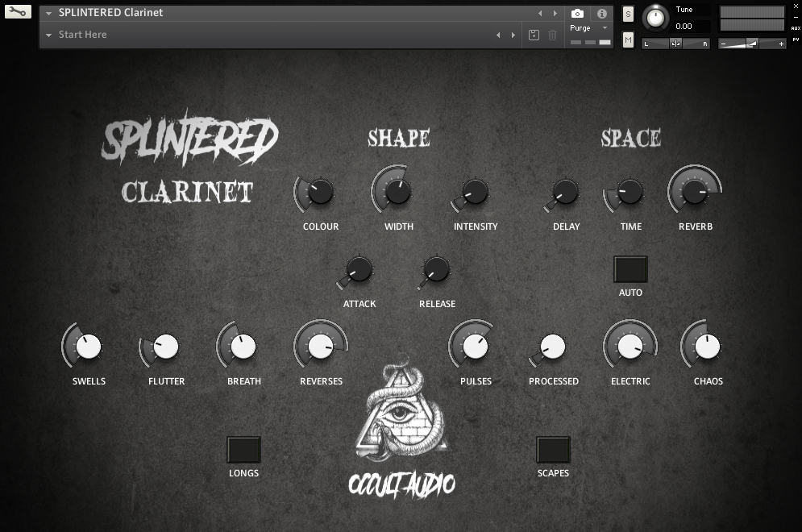The width and height of the screenshot is (802, 532).
Task: Click the PROCESSED knob
Action: [x=553, y=347]
